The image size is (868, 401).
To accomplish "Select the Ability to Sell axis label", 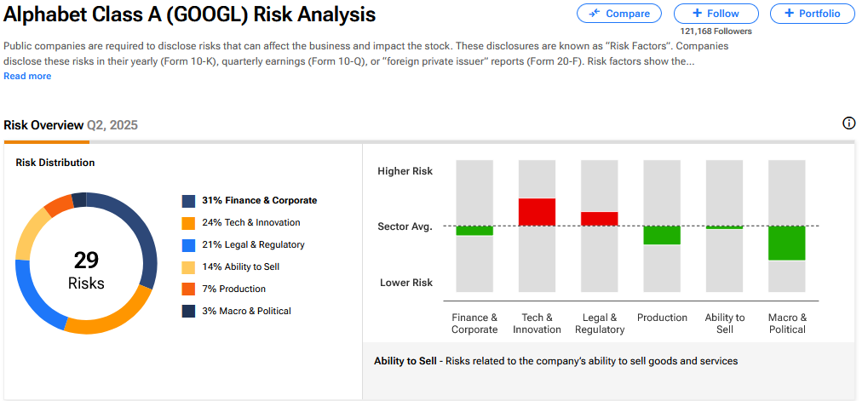I will click(x=725, y=324).
